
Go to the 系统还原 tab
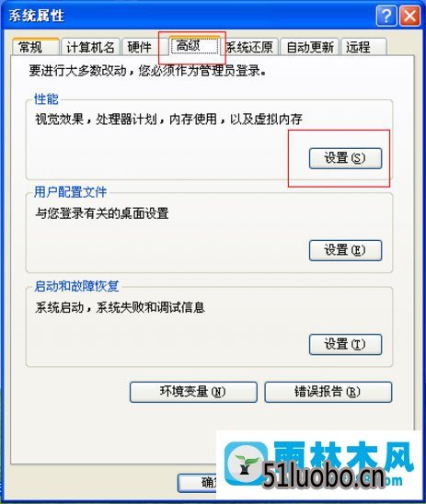click(x=249, y=47)
